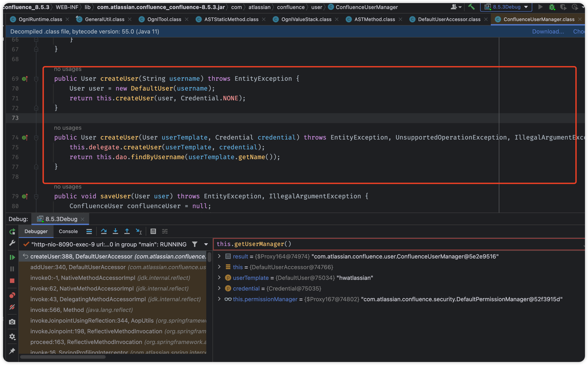This screenshot has width=588, height=365.
Task: Close the 8.5.3Debug session tab
Action: [82, 219]
